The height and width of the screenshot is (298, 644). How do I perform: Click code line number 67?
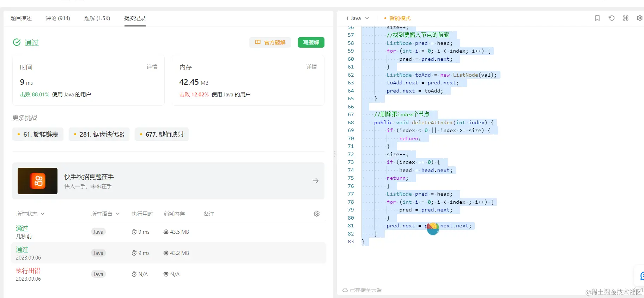coord(351,114)
